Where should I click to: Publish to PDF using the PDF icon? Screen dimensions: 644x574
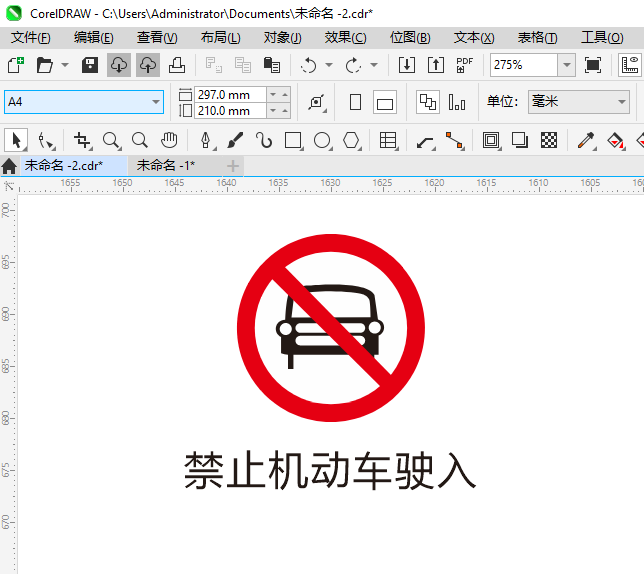[x=465, y=65]
